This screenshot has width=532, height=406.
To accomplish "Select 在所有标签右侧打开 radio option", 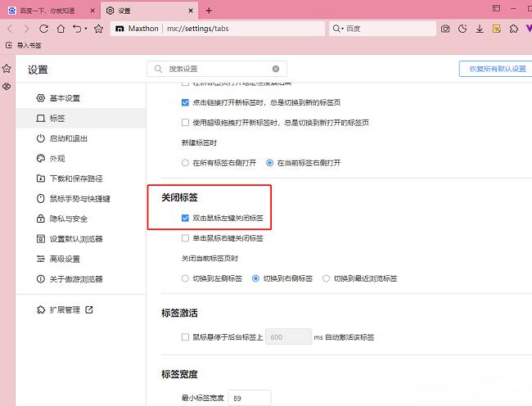I will click(185, 162).
